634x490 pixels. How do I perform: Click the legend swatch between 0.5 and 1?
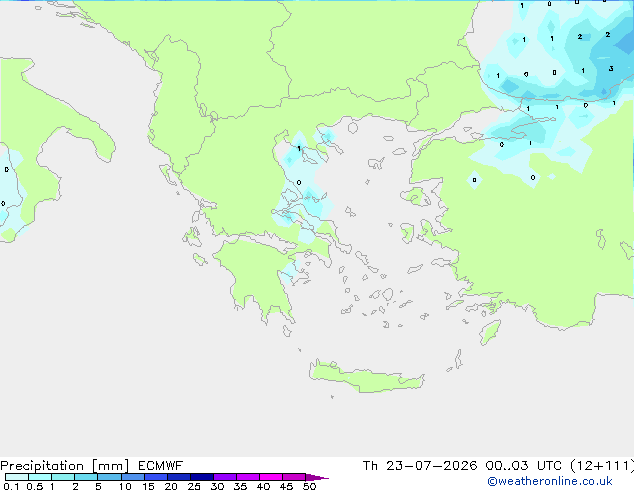[x=40, y=477]
